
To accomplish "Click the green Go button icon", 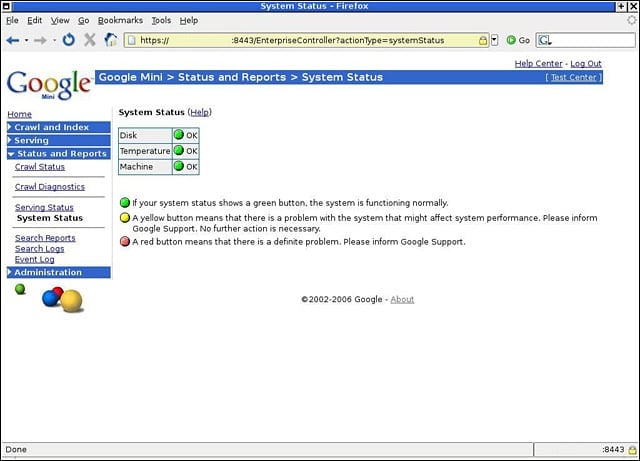I will (x=511, y=40).
